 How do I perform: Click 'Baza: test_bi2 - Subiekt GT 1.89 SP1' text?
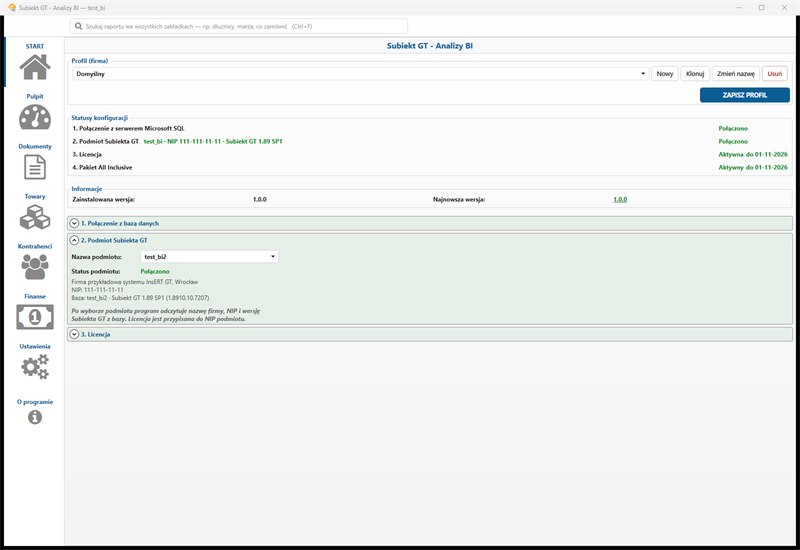(140, 298)
